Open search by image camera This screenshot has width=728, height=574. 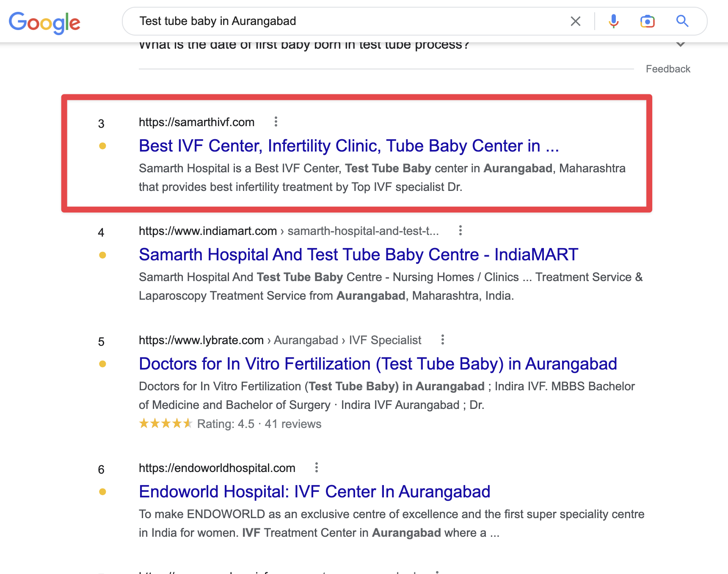(647, 21)
